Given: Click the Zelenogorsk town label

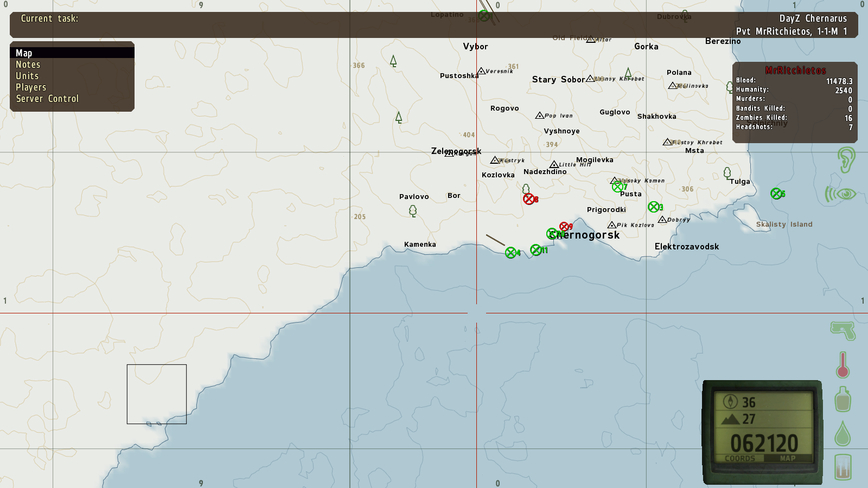Looking at the screenshot, I should coord(456,151).
